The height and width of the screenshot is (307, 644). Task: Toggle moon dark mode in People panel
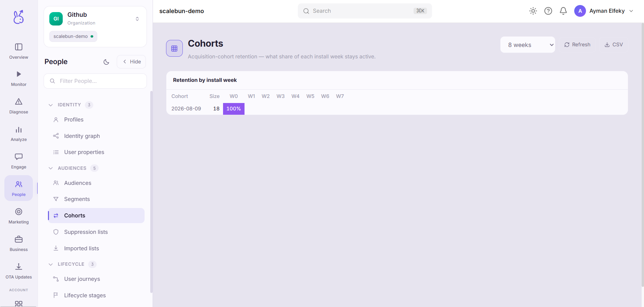coord(106,62)
